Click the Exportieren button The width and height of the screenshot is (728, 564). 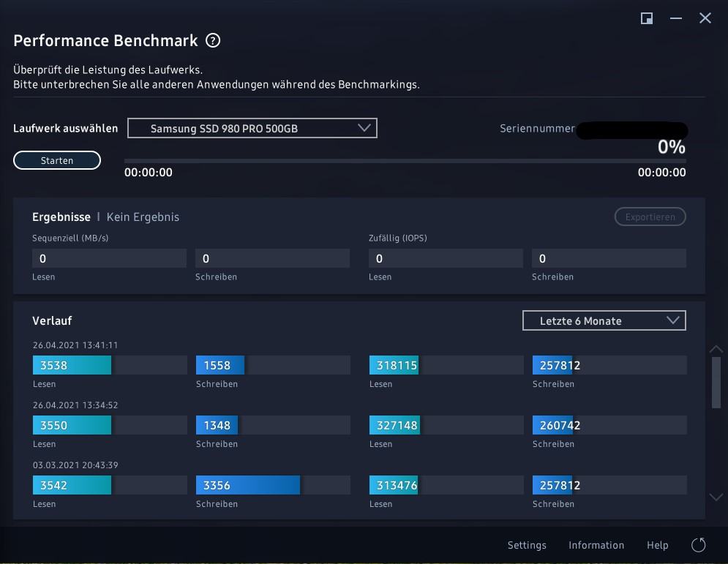pos(650,217)
